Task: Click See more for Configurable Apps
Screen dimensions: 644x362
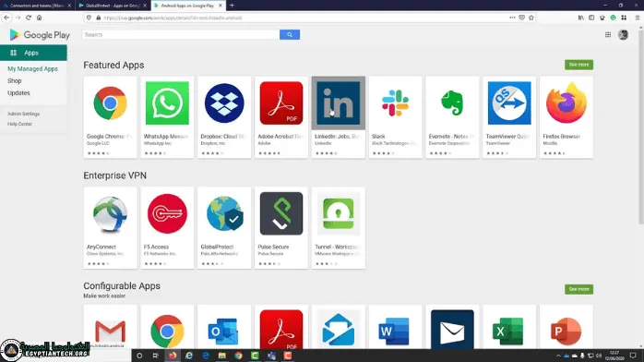Action: pyautogui.click(x=578, y=289)
